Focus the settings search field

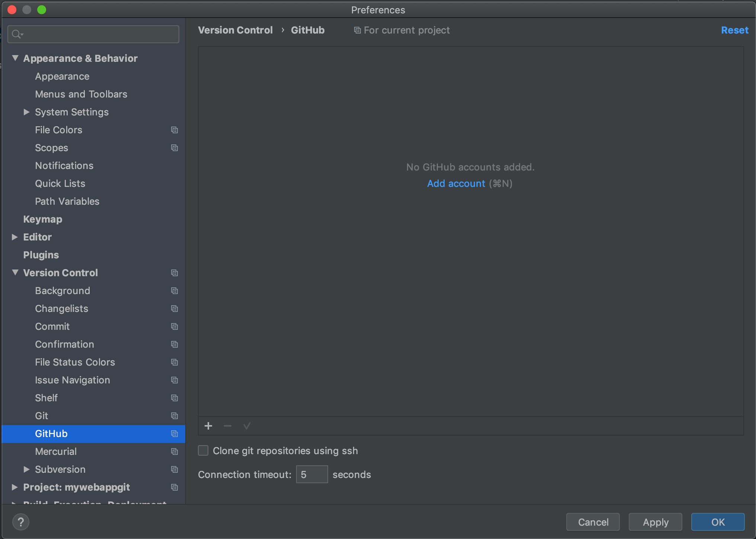click(93, 34)
